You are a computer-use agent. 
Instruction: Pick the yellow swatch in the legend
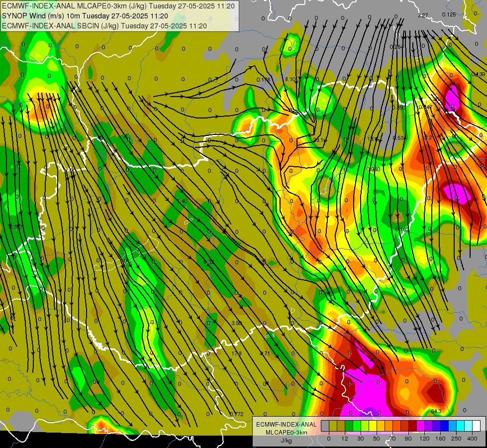point(373,426)
